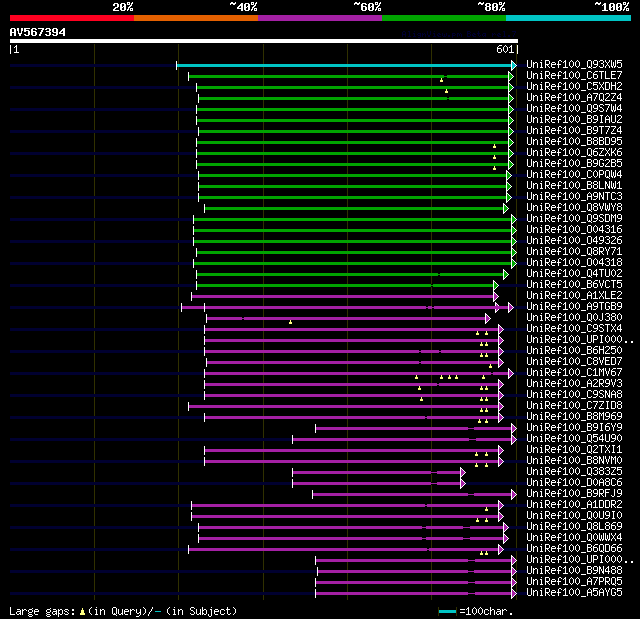Image resolution: width=640 pixels, height=619 pixels.
Task: Click the UniRef100_Q9S7W4 label
Action: [574, 109]
